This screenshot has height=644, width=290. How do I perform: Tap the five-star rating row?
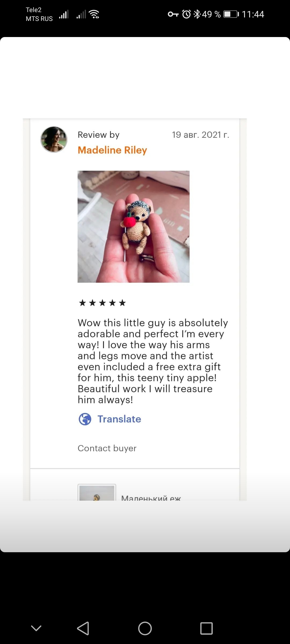102,303
